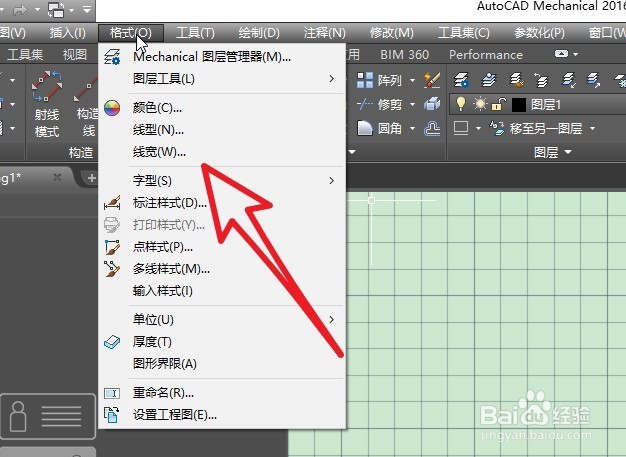Open Mechanical 图层管理器(M) menu entry
This screenshot has height=457, width=626.
222,57
